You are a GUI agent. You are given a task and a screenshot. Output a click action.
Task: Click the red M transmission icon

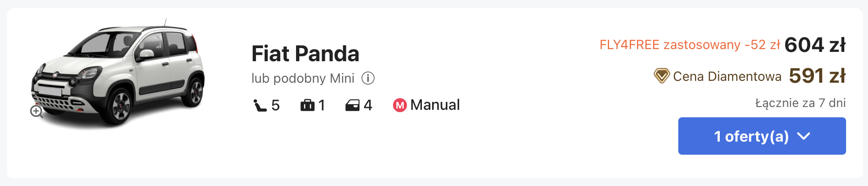coord(400,106)
